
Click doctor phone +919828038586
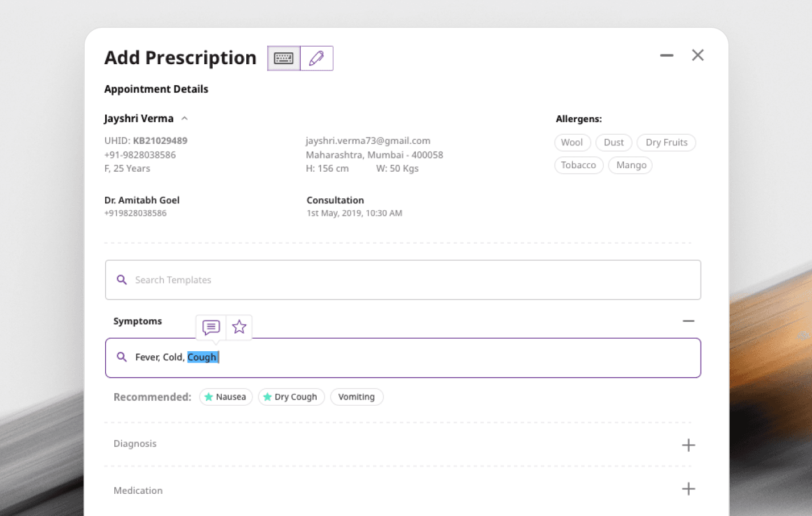(135, 213)
